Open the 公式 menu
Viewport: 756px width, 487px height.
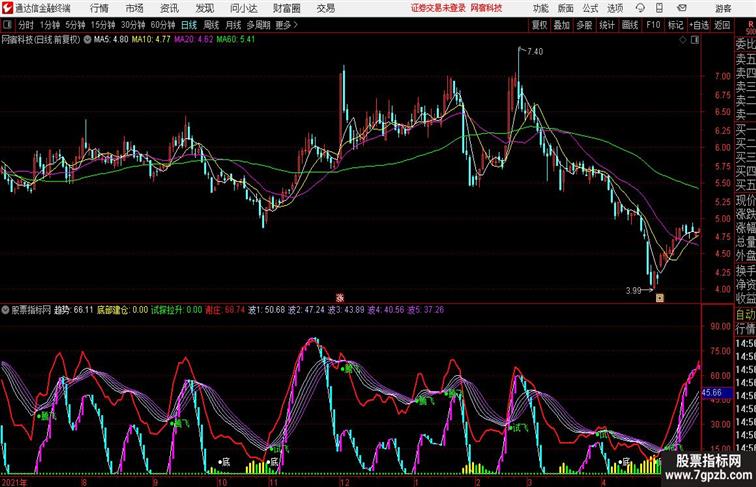point(590,8)
